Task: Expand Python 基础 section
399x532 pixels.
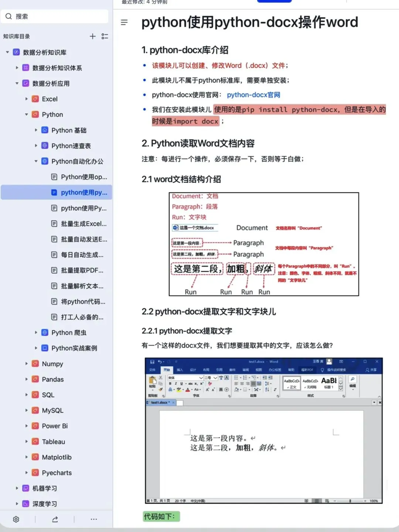Action: coord(36,130)
